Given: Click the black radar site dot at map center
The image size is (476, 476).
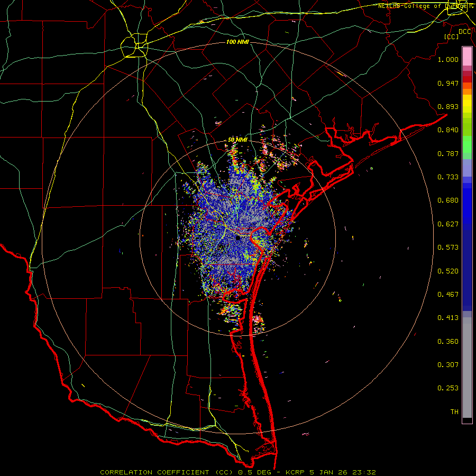Looking at the screenshot, I should click(238, 239).
